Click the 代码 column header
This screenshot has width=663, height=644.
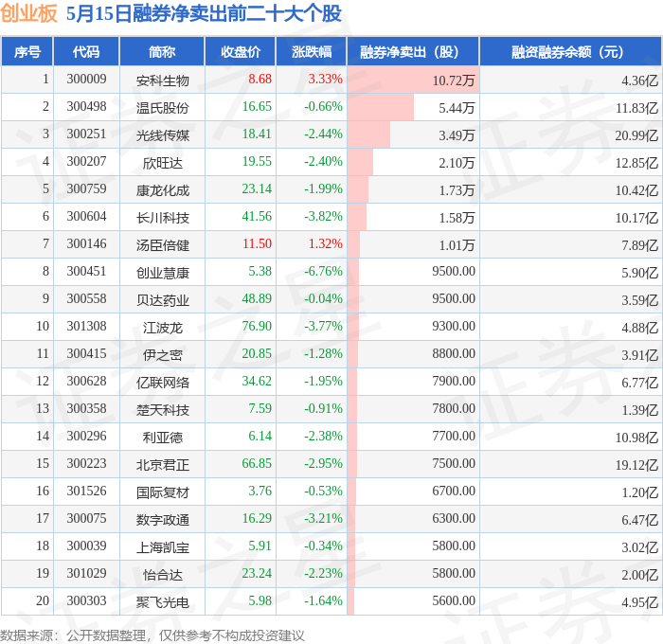86,51
